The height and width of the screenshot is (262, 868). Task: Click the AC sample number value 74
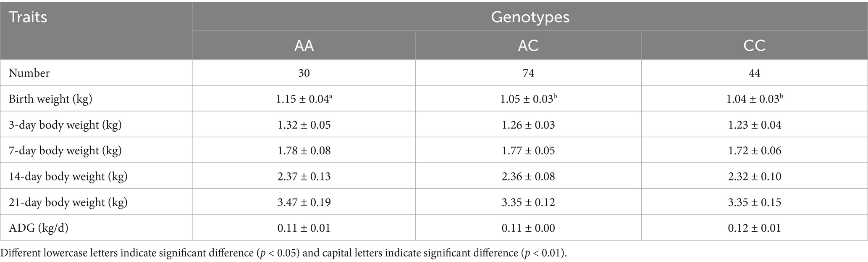(528, 73)
